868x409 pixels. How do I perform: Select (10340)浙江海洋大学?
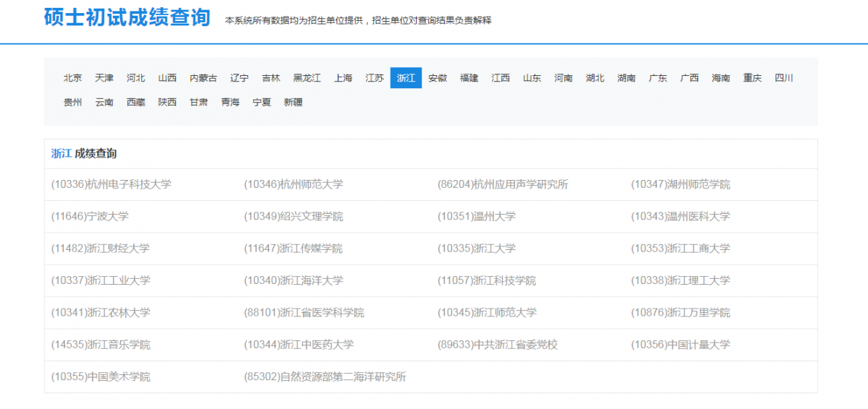(x=294, y=280)
